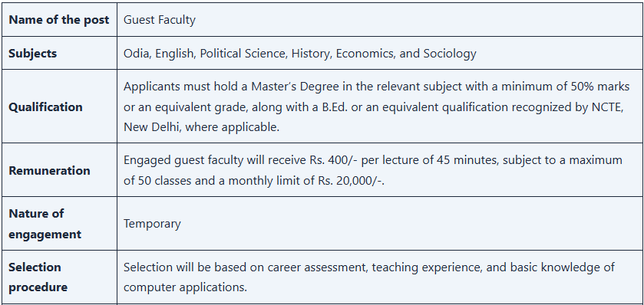The image size is (644, 305).
Task: Click the 'New Delhi, where applicable' line
Action: click(x=201, y=127)
